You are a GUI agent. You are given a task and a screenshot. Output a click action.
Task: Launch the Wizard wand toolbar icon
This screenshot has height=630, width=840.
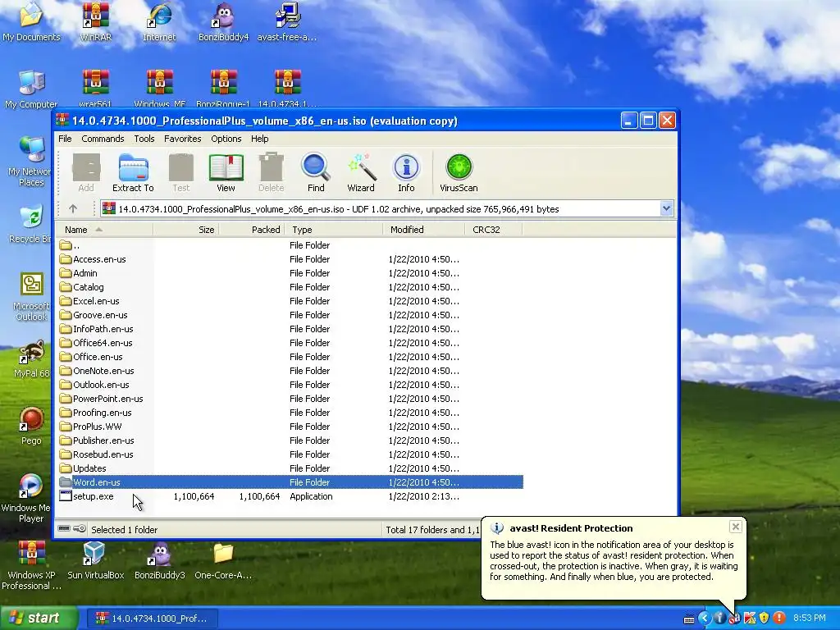tap(361, 172)
